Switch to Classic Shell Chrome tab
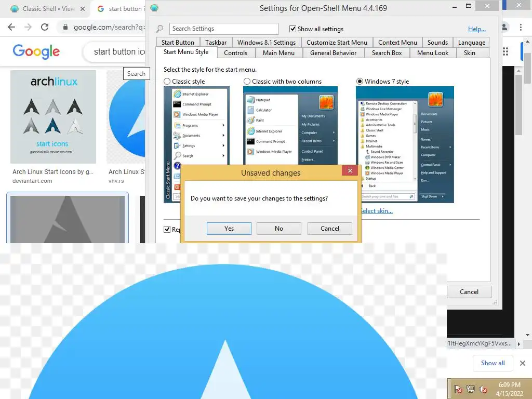The height and width of the screenshot is (399, 532). [x=44, y=9]
